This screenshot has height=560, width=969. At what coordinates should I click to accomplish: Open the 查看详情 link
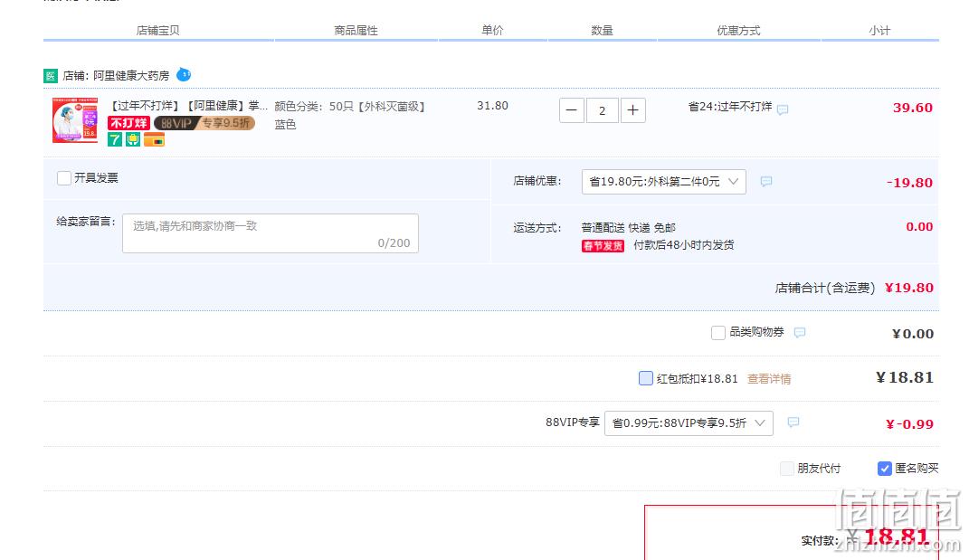(x=769, y=379)
